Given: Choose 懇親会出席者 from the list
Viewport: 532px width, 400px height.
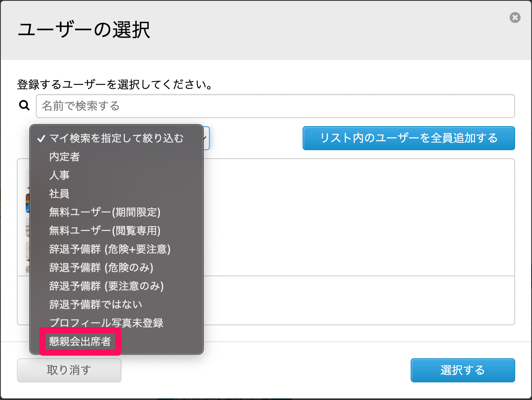Looking at the screenshot, I should point(117,341).
